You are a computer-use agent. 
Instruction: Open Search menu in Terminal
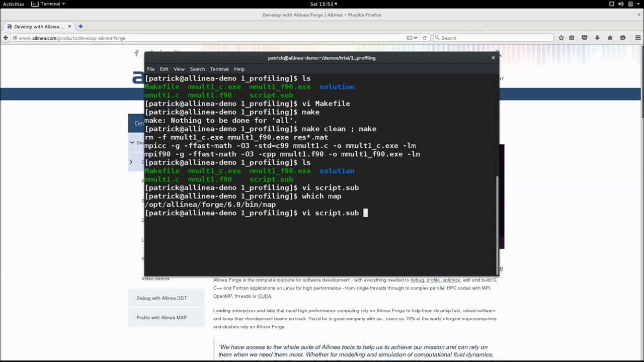(x=197, y=69)
